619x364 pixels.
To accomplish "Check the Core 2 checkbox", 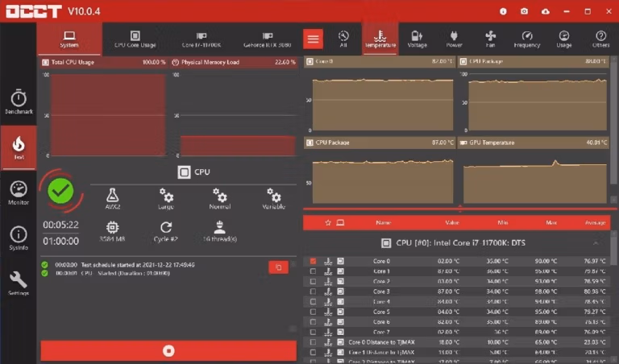I will [x=313, y=282].
